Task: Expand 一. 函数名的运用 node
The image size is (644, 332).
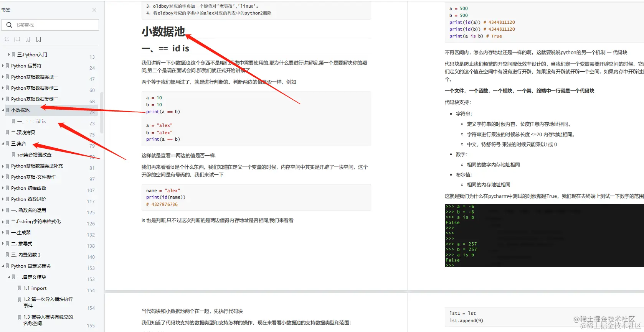Action: point(3,210)
